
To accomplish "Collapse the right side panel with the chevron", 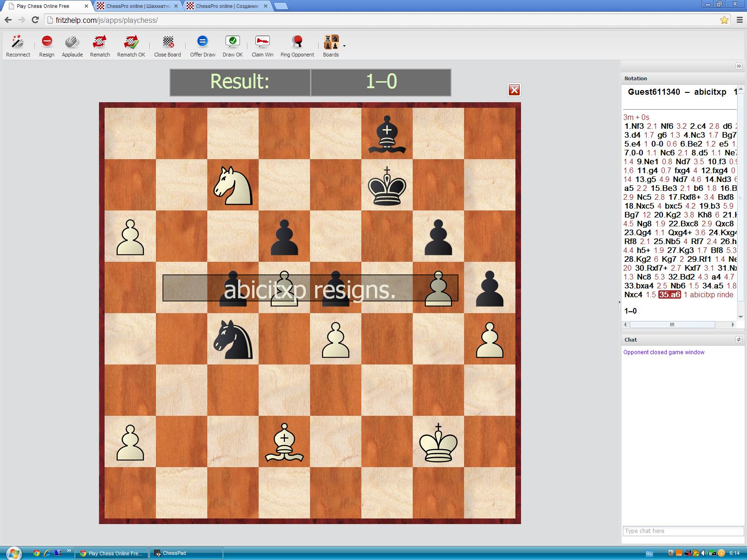I will [739, 66].
